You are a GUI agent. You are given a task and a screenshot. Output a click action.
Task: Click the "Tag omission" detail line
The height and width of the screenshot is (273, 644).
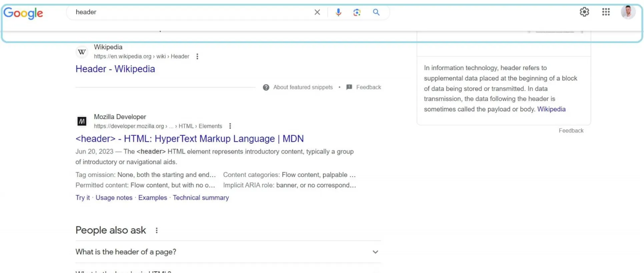click(145, 175)
